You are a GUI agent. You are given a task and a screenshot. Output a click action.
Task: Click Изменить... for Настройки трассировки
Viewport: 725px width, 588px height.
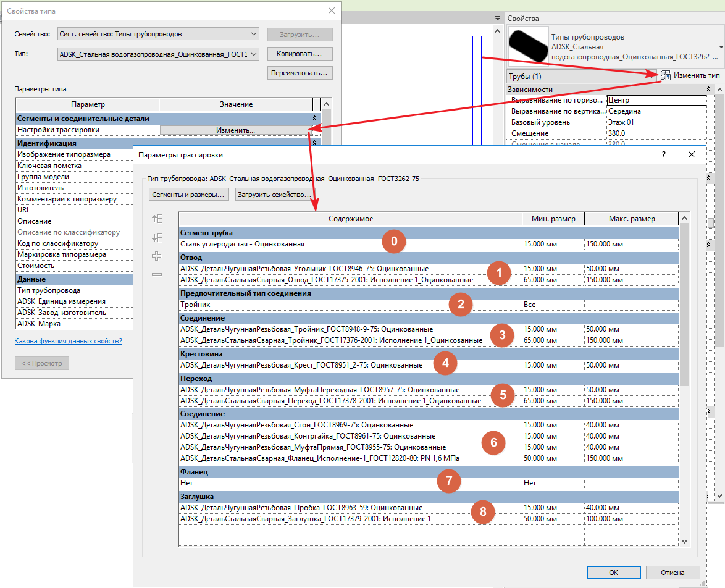point(235,130)
